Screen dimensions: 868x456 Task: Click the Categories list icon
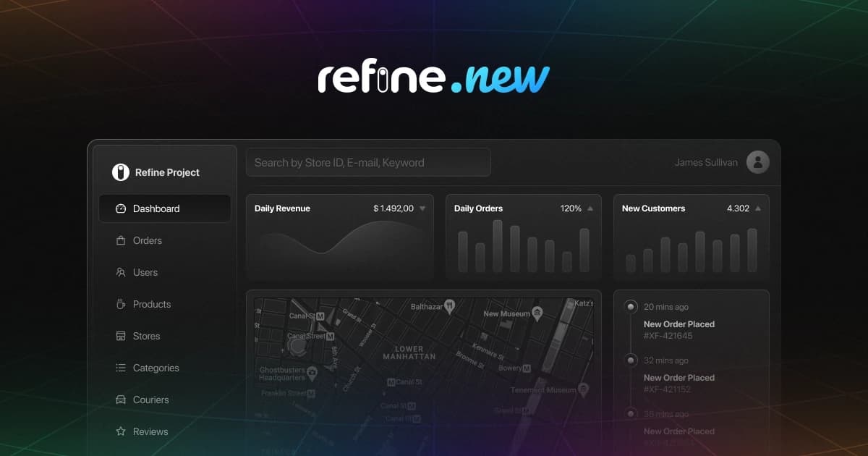point(120,368)
